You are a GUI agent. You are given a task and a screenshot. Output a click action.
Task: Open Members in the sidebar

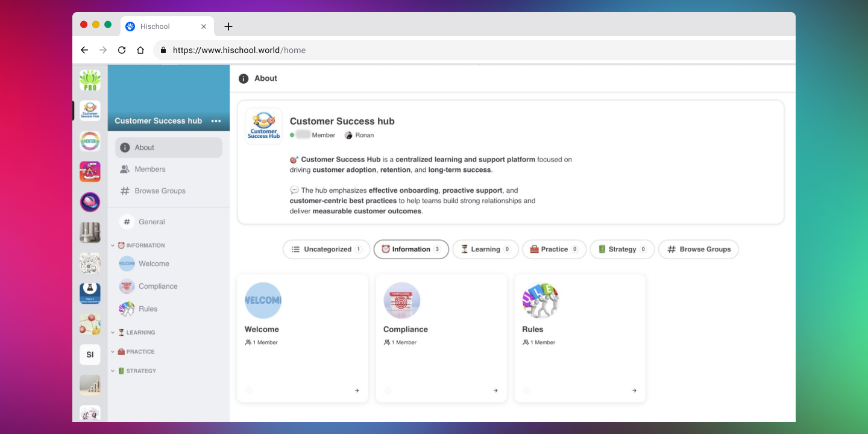169,169
